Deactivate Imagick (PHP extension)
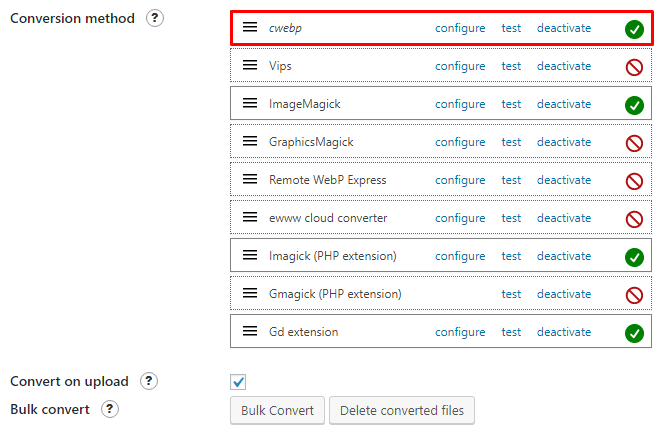The height and width of the screenshot is (438, 664). pyautogui.click(x=564, y=256)
